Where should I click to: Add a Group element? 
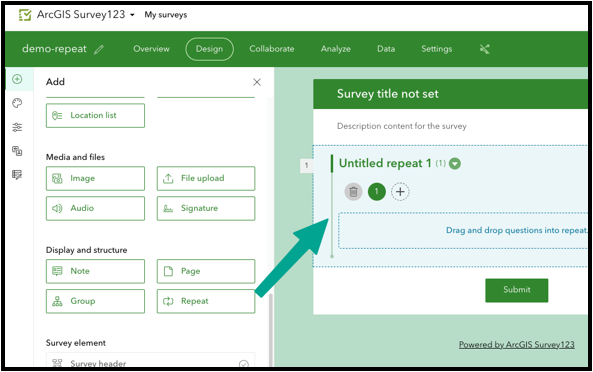pos(95,301)
